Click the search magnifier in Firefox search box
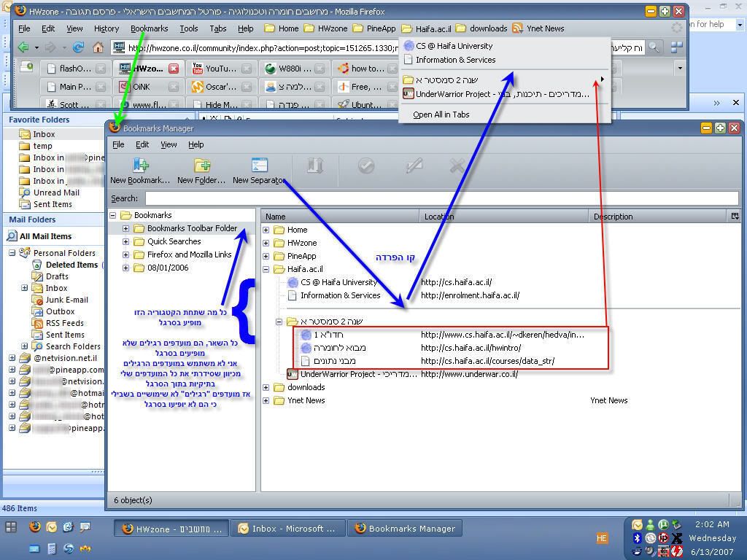The image size is (747, 560). pos(654,47)
